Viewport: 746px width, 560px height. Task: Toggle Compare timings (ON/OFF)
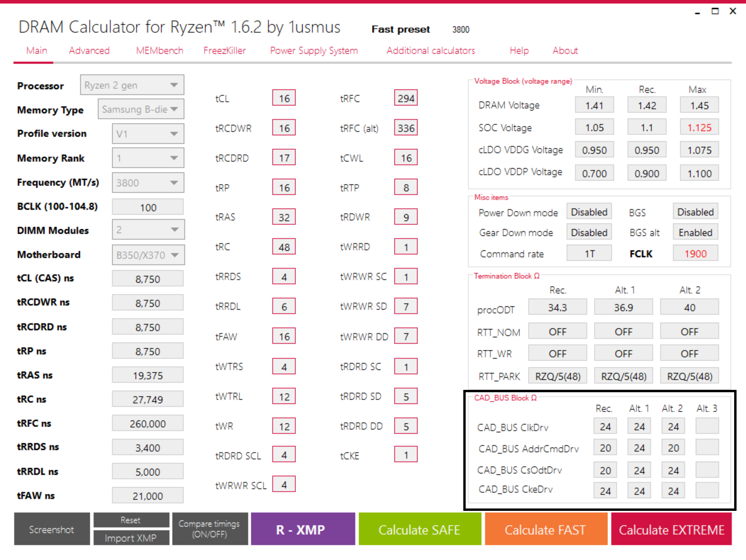(210, 529)
